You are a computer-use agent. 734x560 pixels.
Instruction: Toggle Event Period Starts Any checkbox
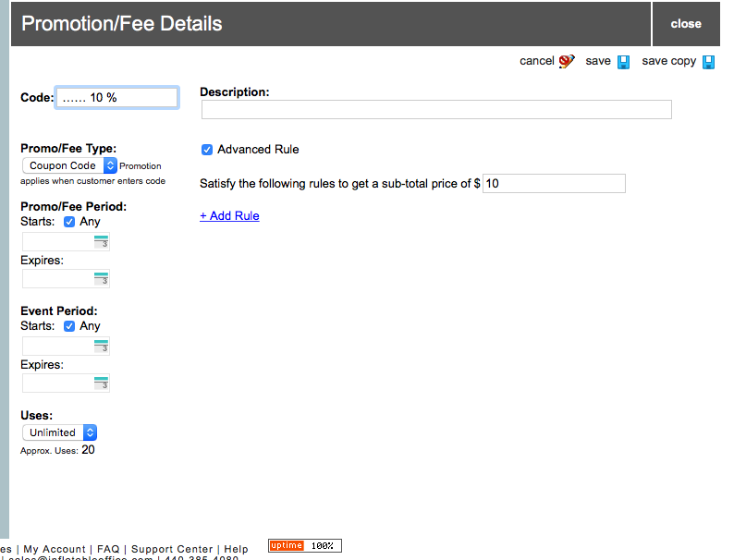[69, 326]
